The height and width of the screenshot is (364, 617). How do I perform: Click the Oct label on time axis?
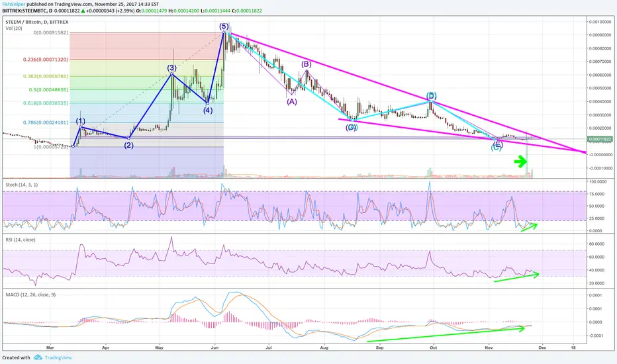(x=433, y=347)
